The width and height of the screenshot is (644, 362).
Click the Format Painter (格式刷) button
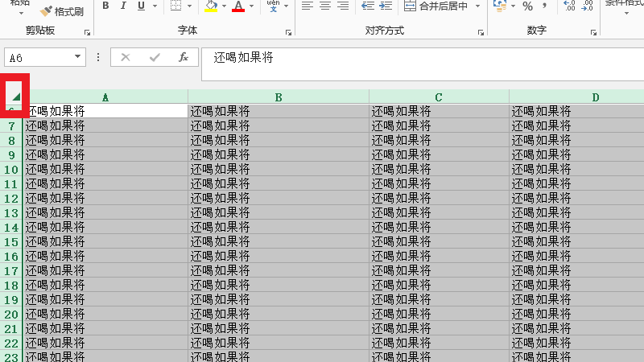click(x=62, y=11)
